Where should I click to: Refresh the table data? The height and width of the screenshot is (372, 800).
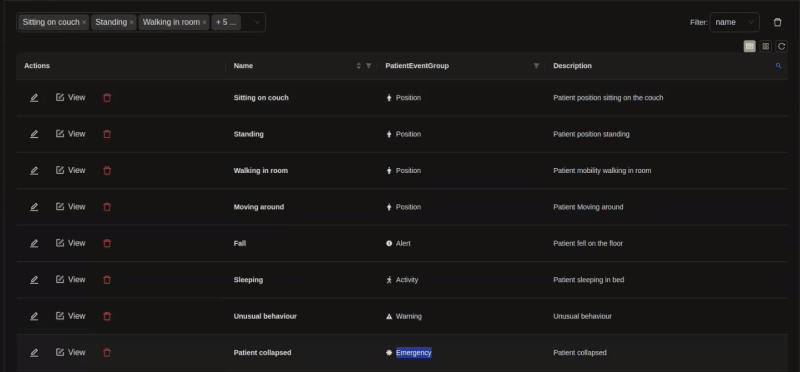(782, 46)
